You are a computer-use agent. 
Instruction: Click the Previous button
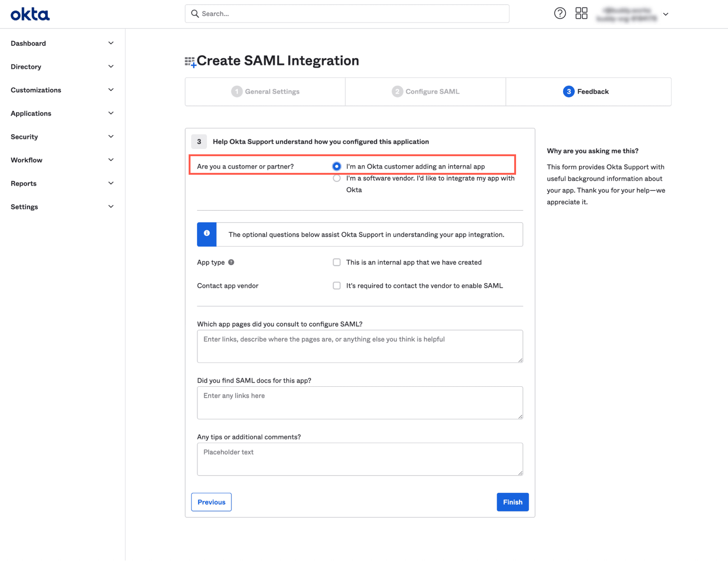pyautogui.click(x=211, y=502)
